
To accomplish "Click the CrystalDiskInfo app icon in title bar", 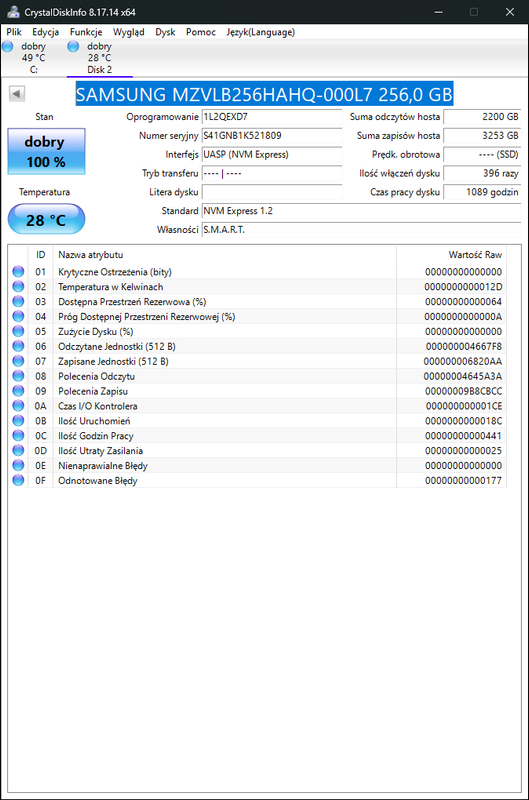I will (x=13, y=12).
